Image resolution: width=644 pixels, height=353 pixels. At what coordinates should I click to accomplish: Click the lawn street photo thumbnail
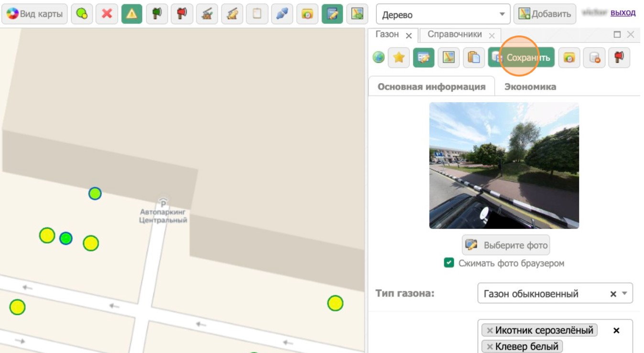pos(504,165)
